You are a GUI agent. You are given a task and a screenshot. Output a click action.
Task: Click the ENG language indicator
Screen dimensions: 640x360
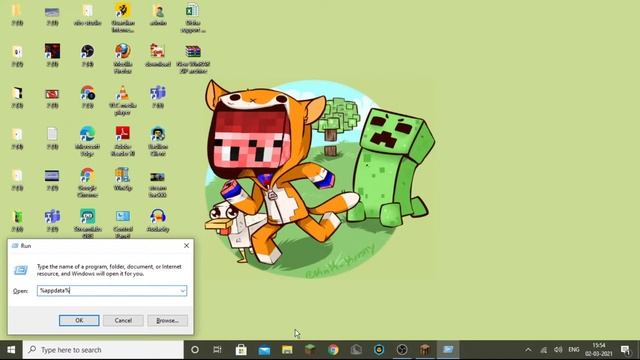click(x=573, y=350)
